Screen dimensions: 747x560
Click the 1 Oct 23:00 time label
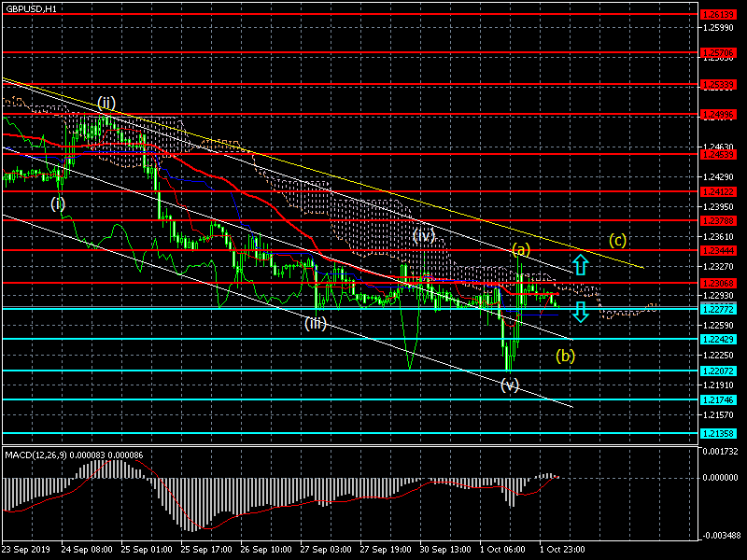tap(562, 550)
